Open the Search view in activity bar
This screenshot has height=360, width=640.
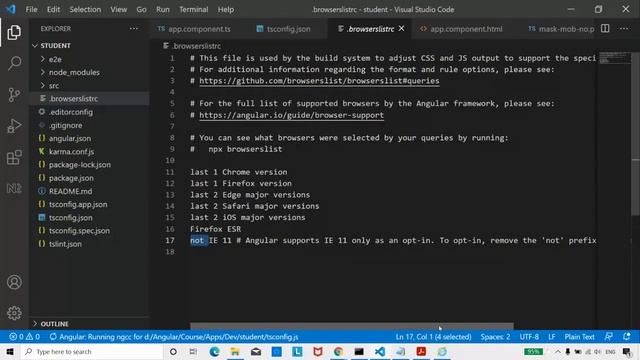click(x=14, y=63)
